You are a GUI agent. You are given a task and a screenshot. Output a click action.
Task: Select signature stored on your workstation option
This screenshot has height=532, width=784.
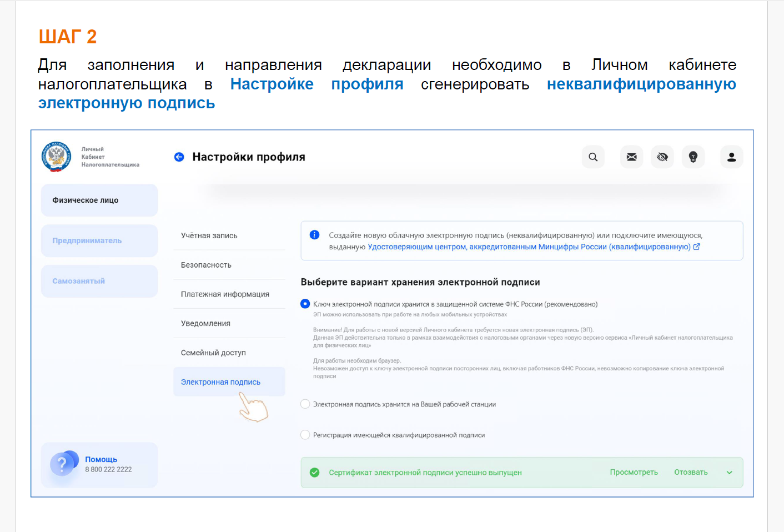305,404
